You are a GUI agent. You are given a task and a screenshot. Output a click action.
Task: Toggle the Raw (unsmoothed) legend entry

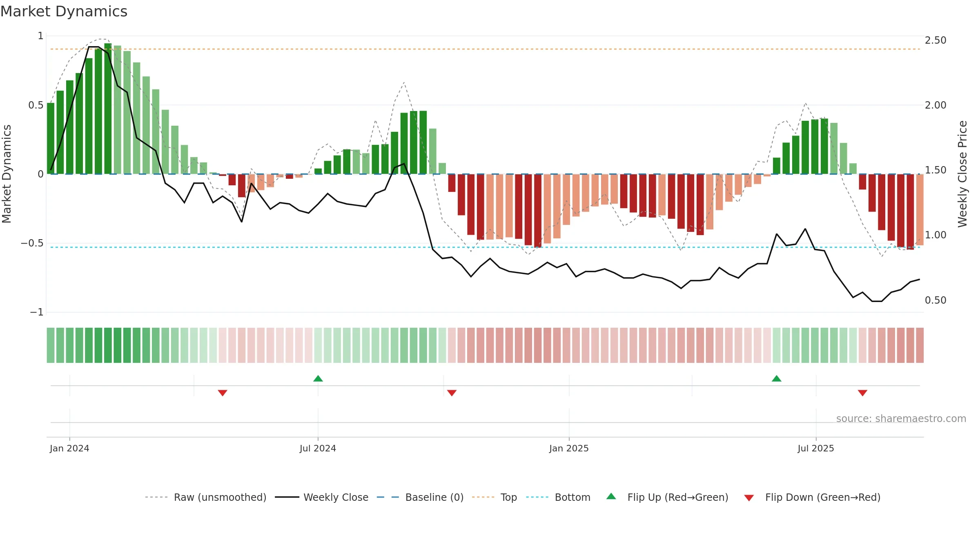point(205,497)
